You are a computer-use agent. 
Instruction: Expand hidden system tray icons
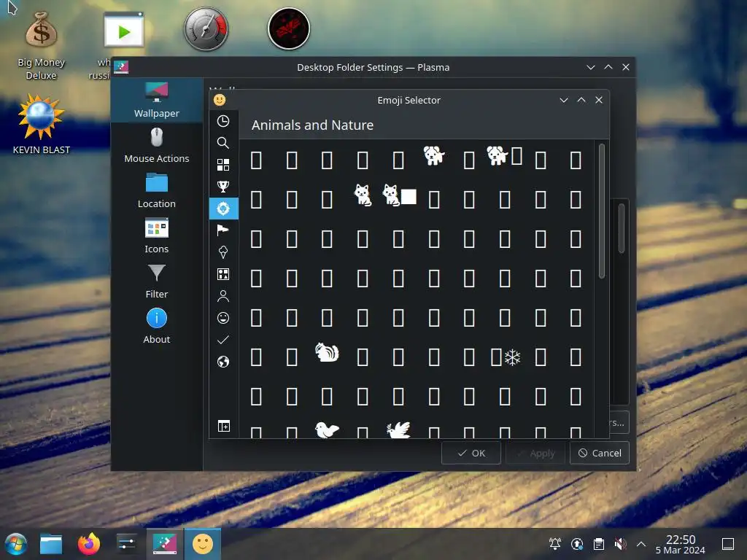point(641,544)
